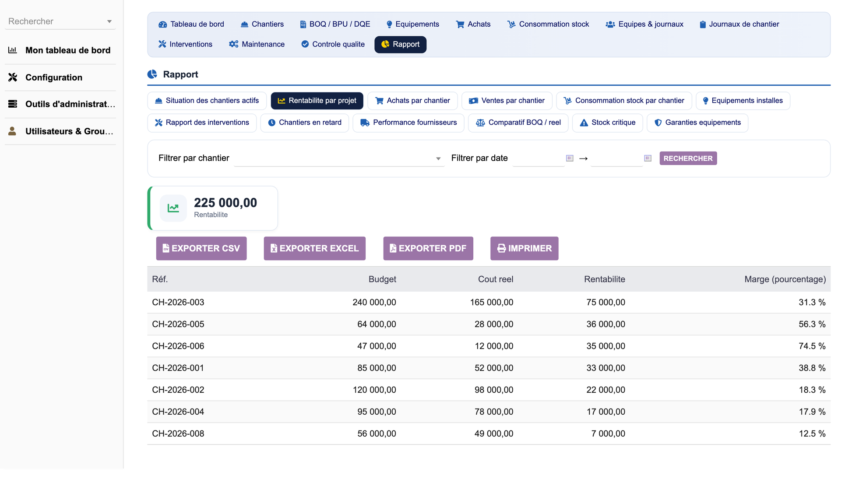Select row CH-2026-008
This screenshot has width=852, height=504.
pyautogui.click(x=489, y=434)
